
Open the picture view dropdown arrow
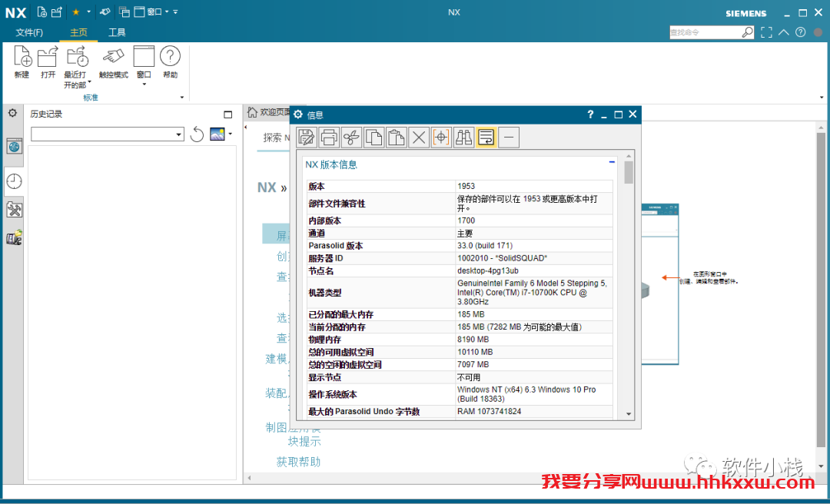pos(231,134)
